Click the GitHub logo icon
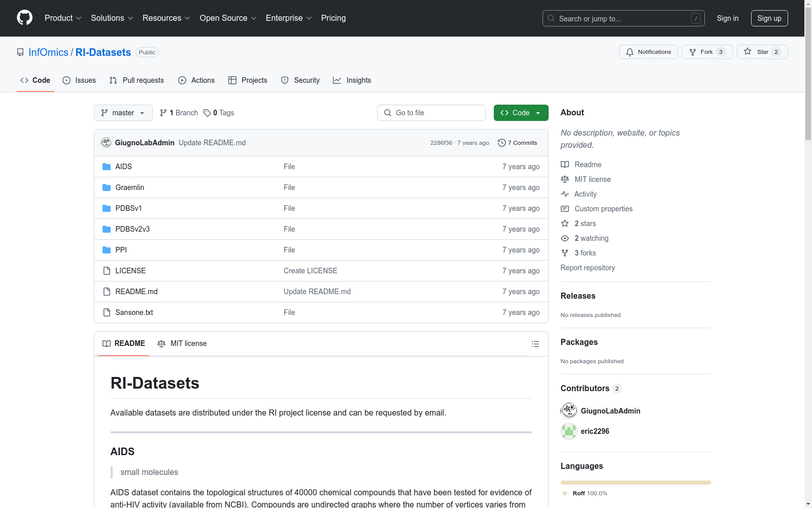812x508 pixels. pos(24,18)
